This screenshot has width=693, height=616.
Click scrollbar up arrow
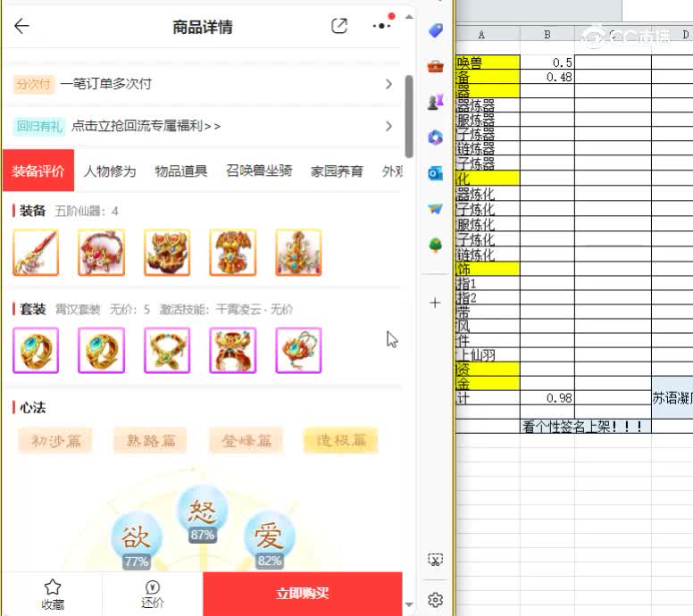[x=409, y=17]
